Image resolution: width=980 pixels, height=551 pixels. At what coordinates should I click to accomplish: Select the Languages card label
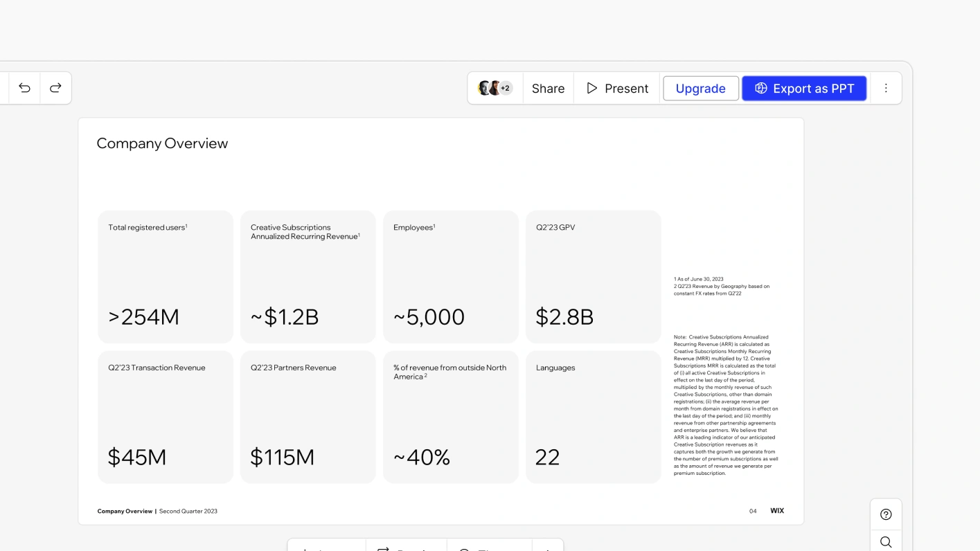coord(555,368)
